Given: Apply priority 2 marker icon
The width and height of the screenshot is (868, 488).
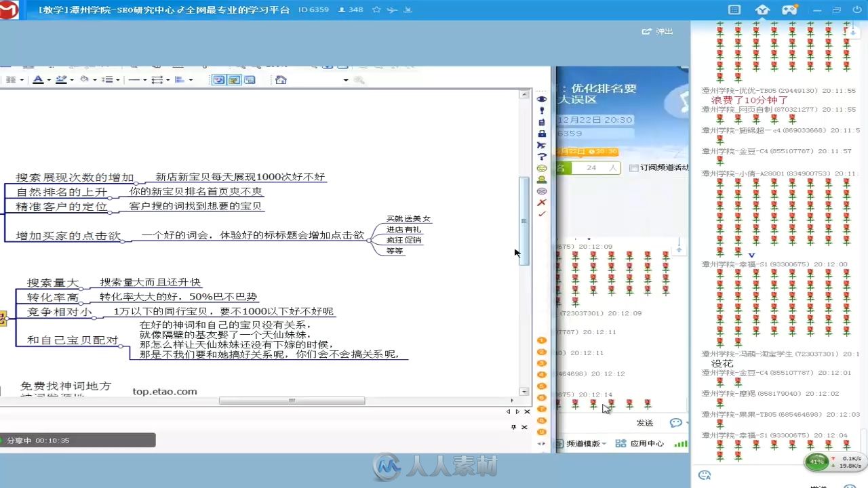Looking at the screenshot, I should click(x=542, y=352).
